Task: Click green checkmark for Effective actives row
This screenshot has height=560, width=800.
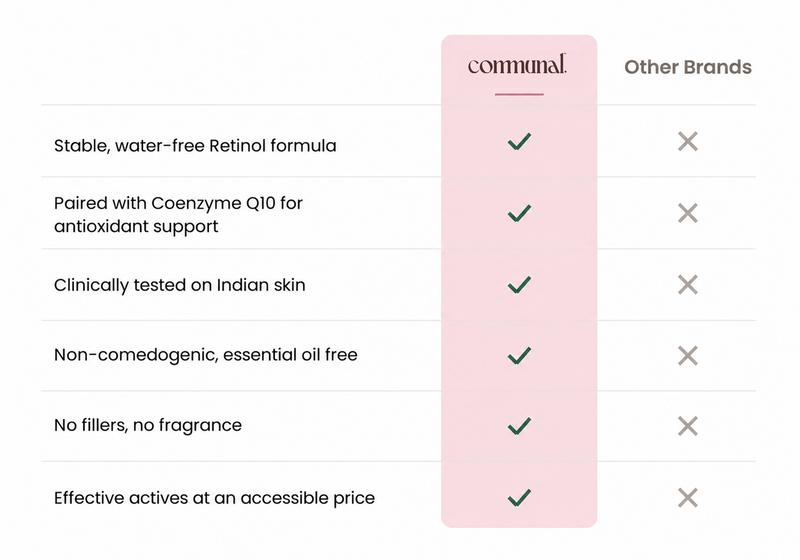Action: 519,497
